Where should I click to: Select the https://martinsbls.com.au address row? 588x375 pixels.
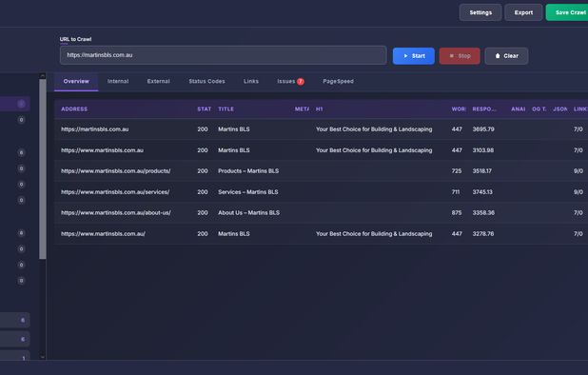pos(322,129)
